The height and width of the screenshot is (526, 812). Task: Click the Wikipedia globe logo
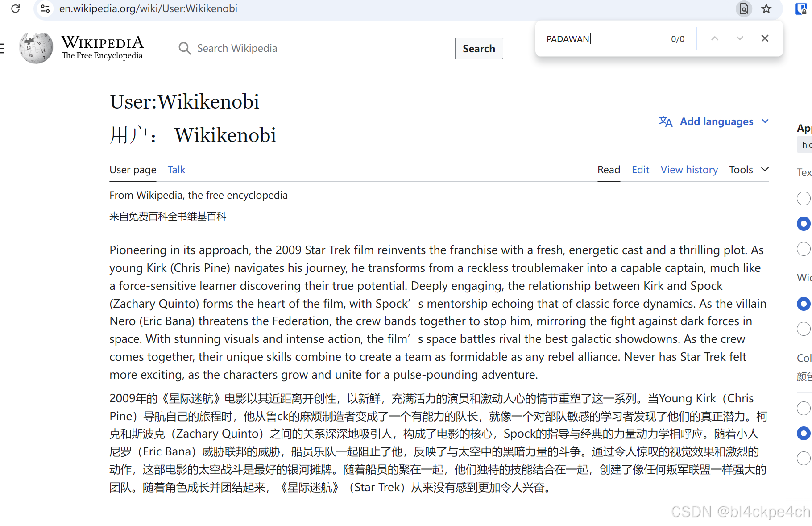click(36, 48)
